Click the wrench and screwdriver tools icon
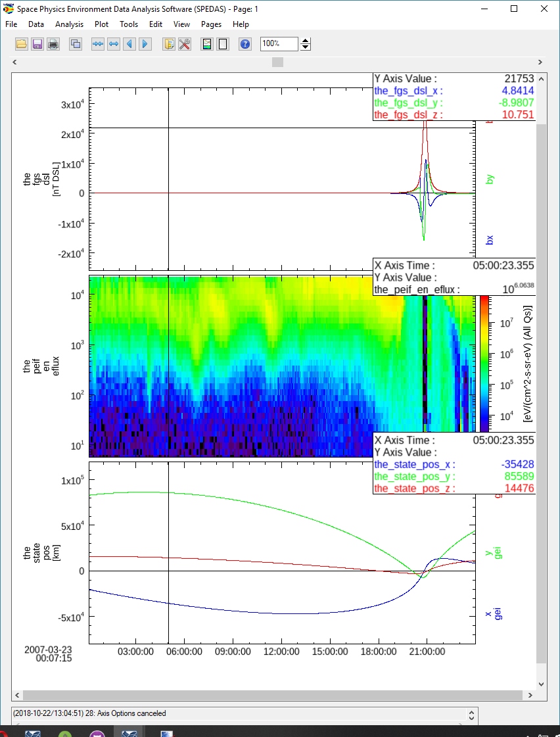 tap(185, 44)
